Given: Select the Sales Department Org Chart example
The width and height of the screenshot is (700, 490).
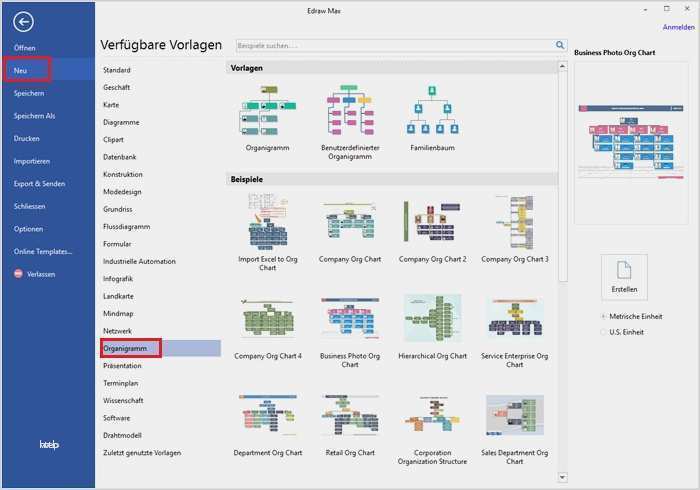Looking at the screenshot, I should [x=515, y=415].
